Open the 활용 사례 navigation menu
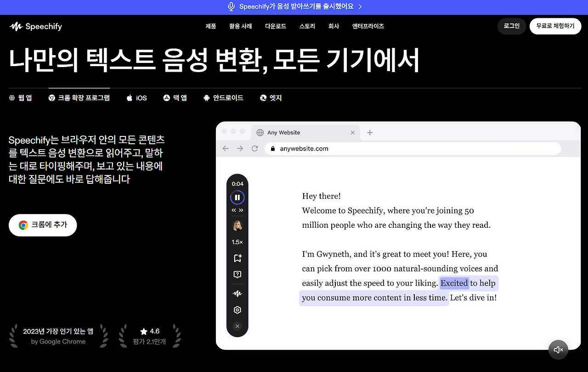The image size is (588, 372). (x=241, y=26)
